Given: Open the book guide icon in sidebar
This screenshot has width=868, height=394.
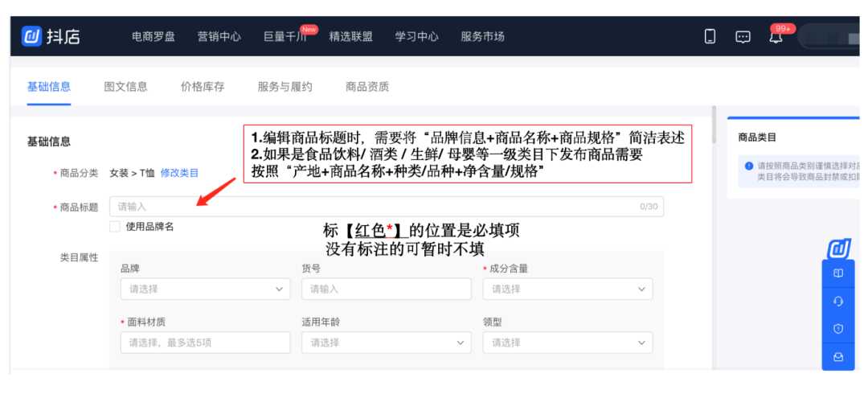Looking at the screenshot, I should click(838, 273).
